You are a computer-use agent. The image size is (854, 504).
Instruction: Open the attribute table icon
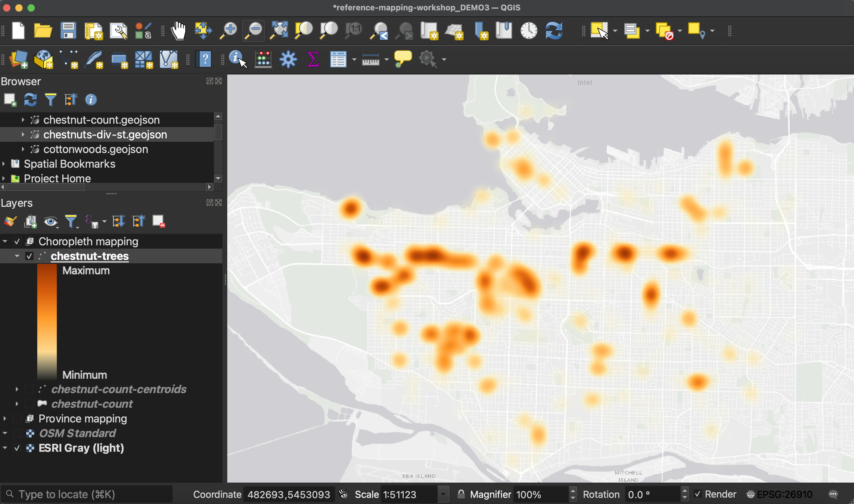338,59
